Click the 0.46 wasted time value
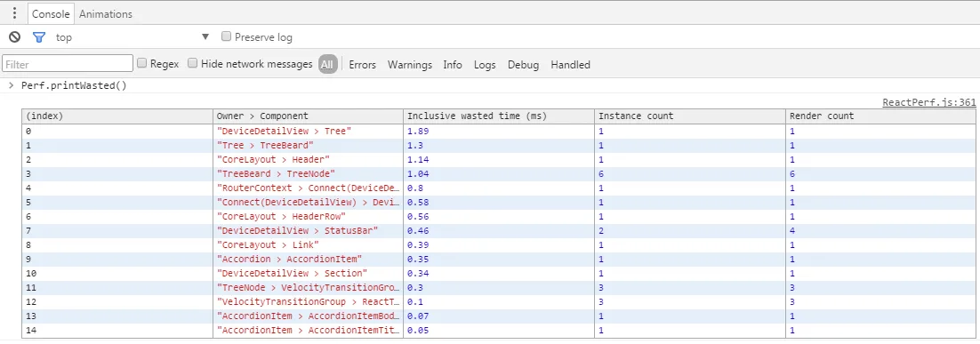980x344 pixels. click(417, 230)
